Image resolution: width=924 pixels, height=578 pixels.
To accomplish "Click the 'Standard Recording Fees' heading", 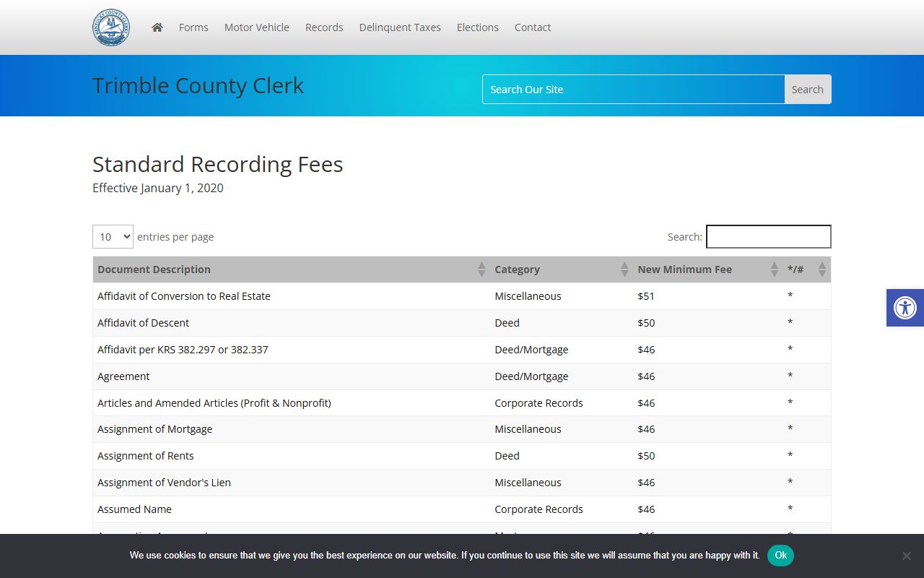I will click(x=218, y=164).
